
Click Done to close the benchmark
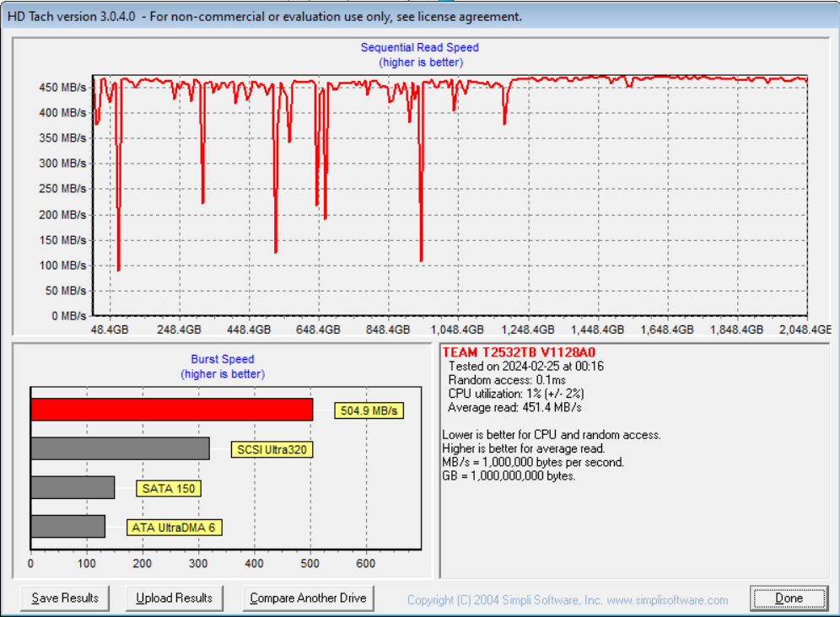click(x=789, y=598)
